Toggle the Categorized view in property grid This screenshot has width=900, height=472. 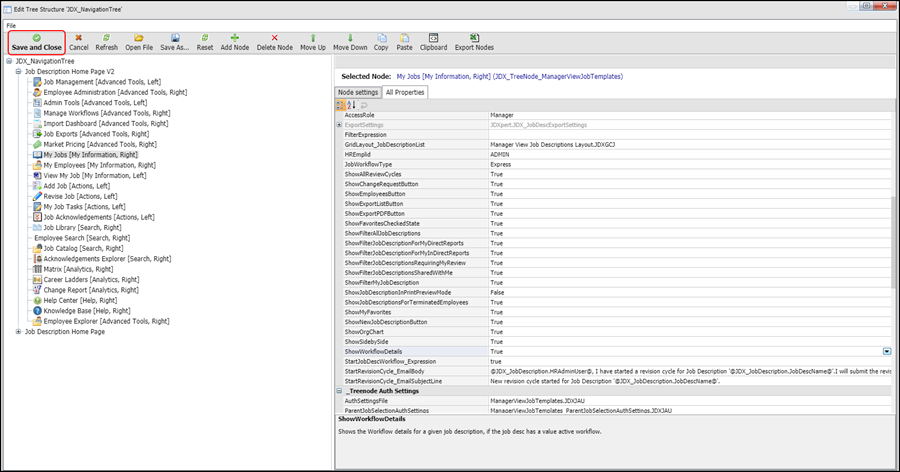(x=341, y=104)
